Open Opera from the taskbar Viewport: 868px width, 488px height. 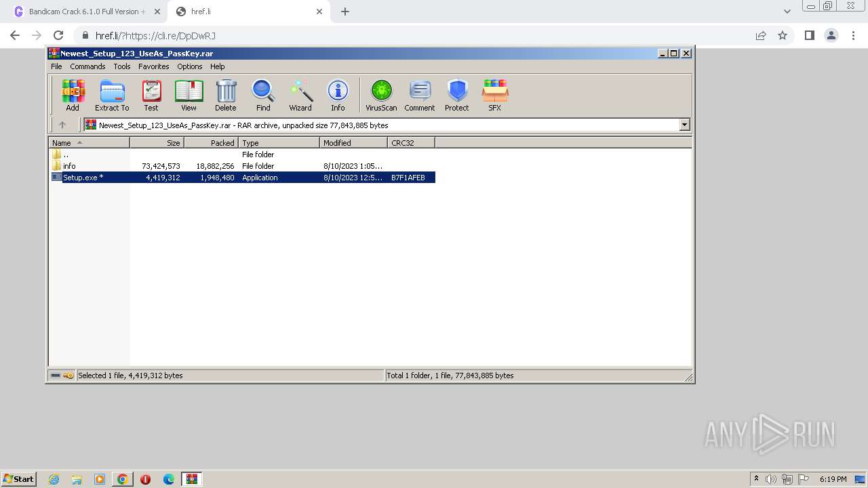click(145, 479)
